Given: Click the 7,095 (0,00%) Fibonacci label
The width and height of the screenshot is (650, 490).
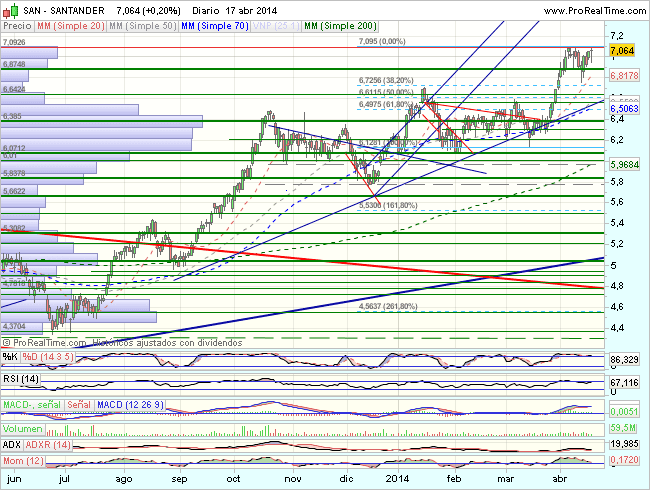Looking at the screenshot, I should click(382, 41).
